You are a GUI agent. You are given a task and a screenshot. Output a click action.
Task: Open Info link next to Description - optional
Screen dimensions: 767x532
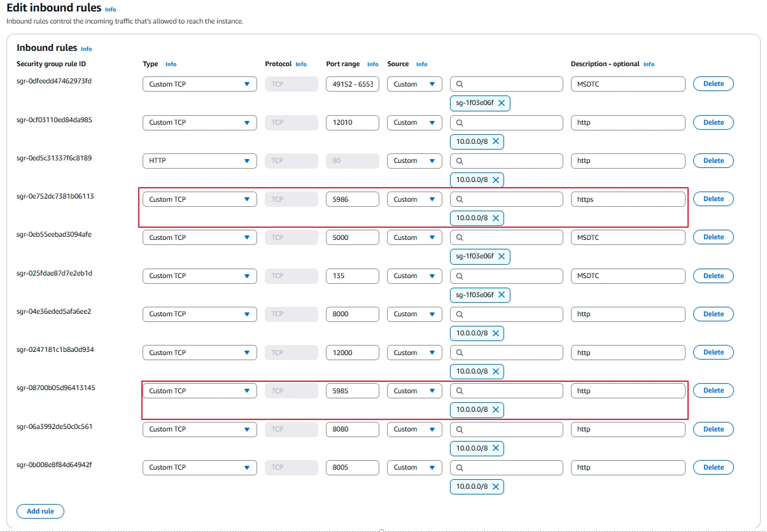pyautogui.click(x=649, y=64)
